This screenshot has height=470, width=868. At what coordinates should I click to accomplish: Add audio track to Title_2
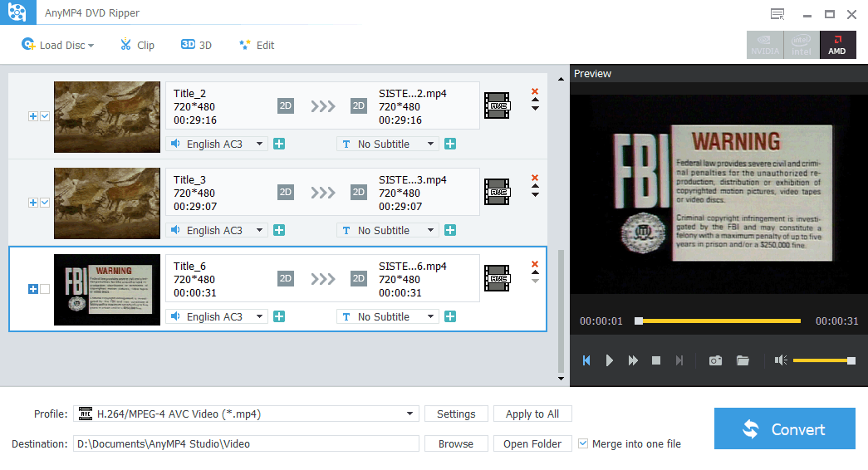(x=279, y=144)
